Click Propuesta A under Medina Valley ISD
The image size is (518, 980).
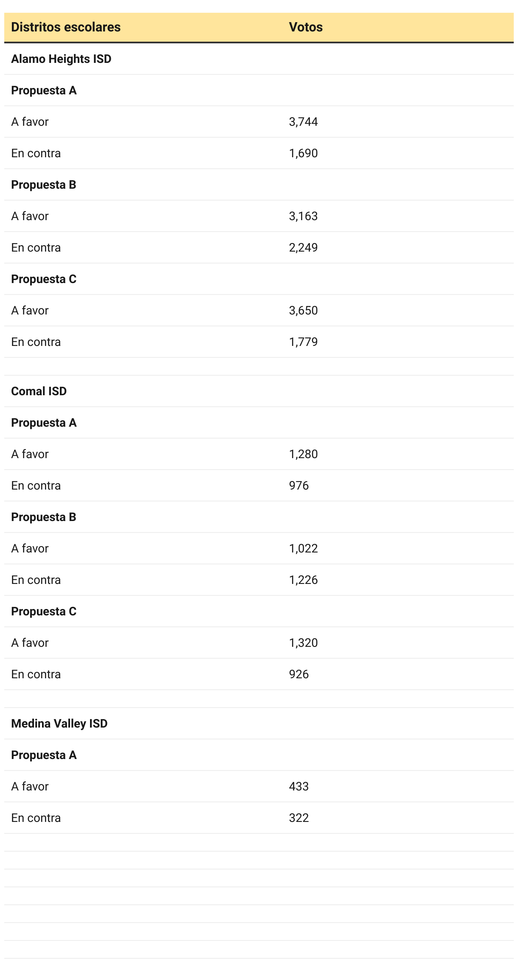tap(44, 755)
